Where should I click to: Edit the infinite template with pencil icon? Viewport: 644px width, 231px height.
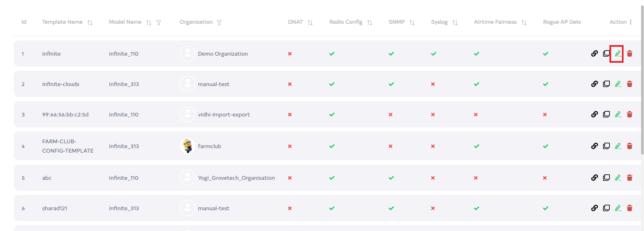point(617,54)
